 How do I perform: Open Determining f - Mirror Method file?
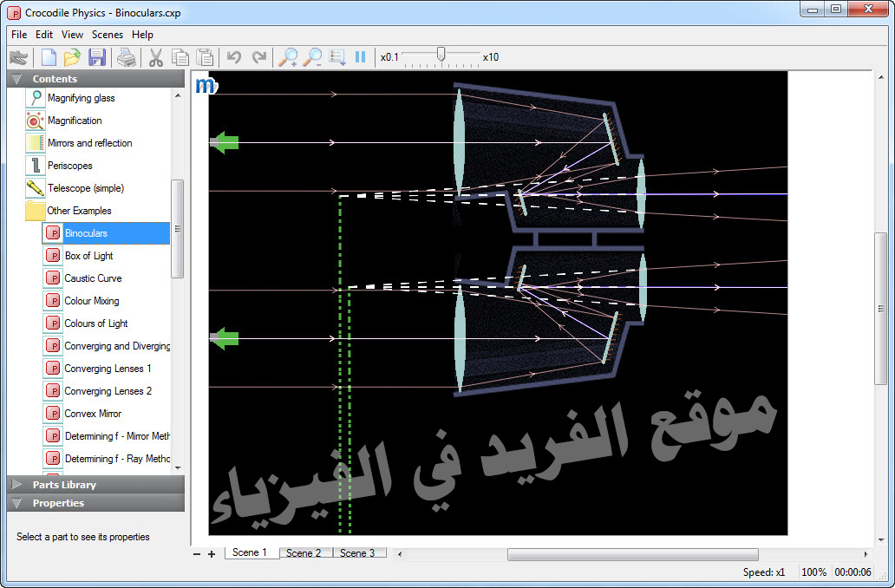[x=117, y=436]
